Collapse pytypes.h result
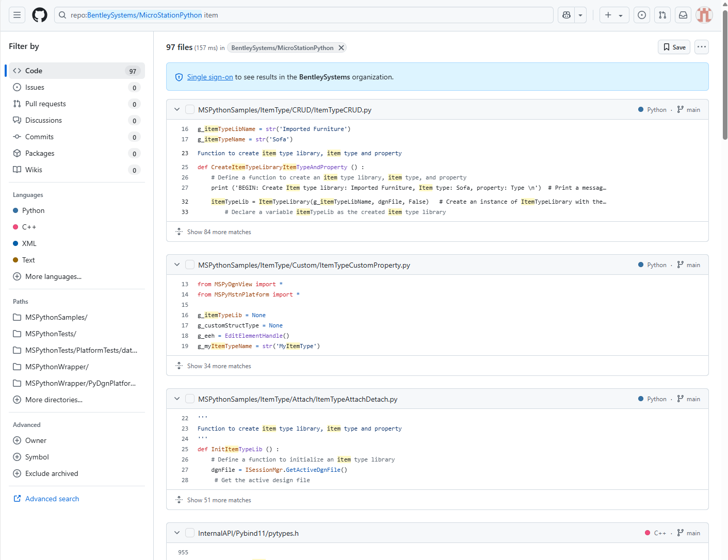This screenshot has height=560, width=728. (x=177, y=533)
